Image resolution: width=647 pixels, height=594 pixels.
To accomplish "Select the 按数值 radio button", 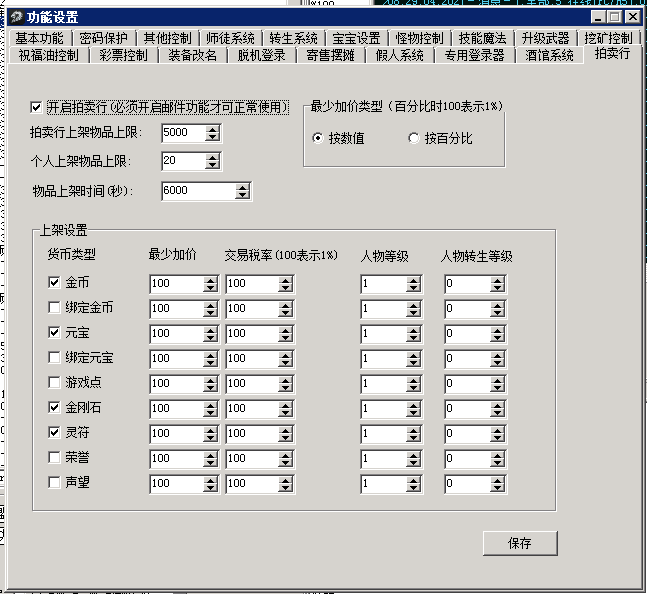I will pos(317,138).
